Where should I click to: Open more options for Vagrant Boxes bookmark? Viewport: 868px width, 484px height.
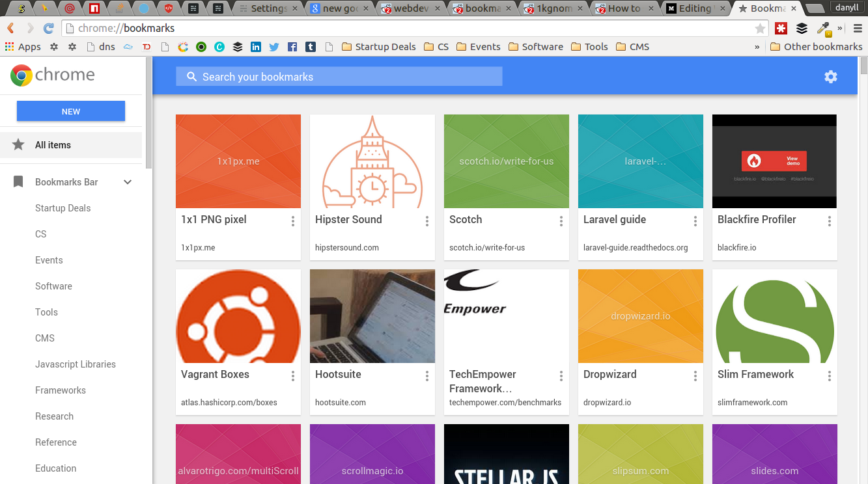point(293,376)
